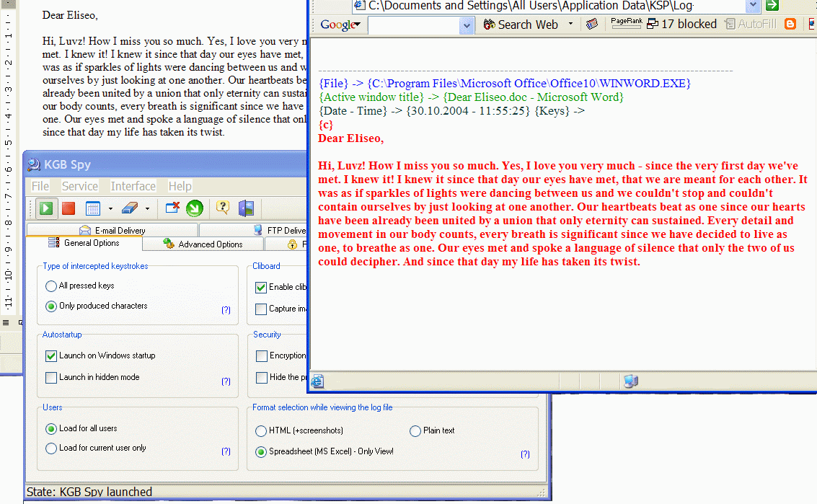
Task: Open the help question-mark bubble icon
Action: point(223,208)
